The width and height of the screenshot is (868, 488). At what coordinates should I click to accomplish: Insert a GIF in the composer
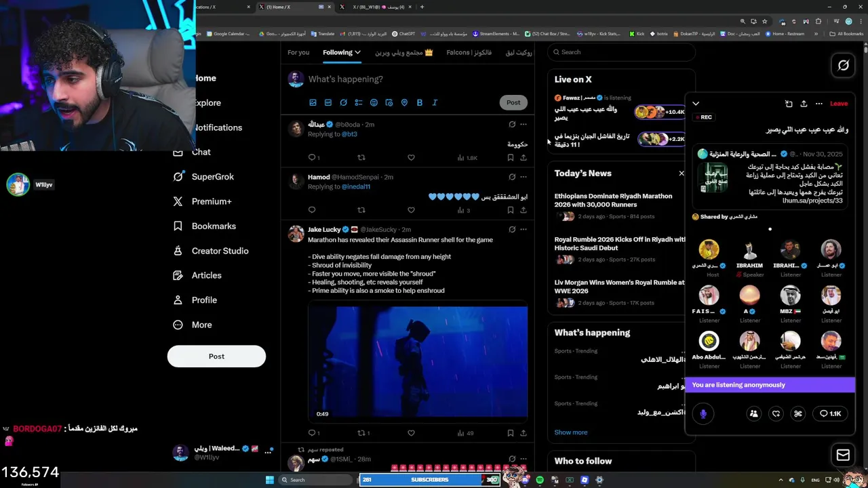click(328, 102)
